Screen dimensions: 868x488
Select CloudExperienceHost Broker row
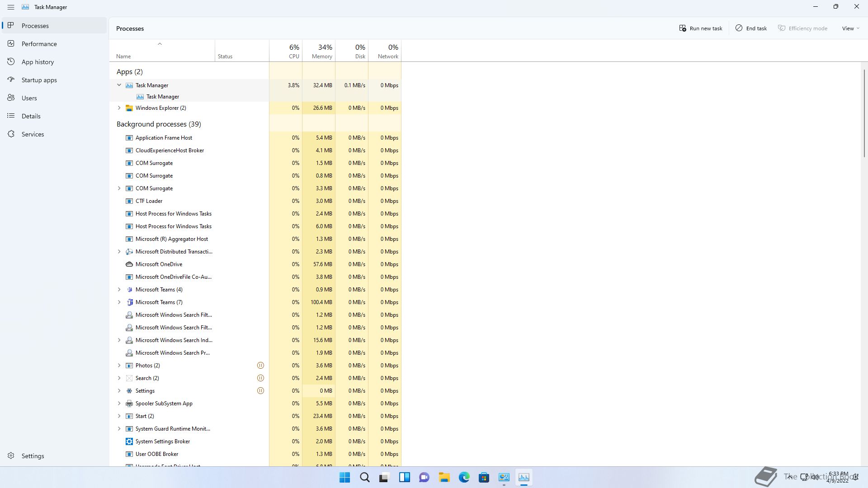point(255,150)
